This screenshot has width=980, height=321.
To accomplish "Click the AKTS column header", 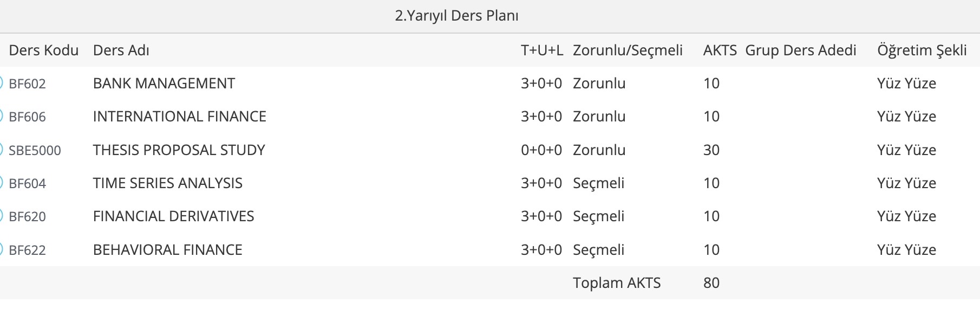I will coord(720,50).
